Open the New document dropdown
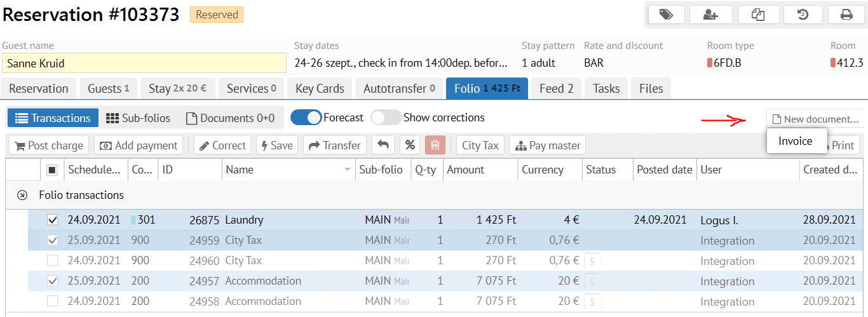The width and height of the screenshot is (868, 317). coord(815,119)
